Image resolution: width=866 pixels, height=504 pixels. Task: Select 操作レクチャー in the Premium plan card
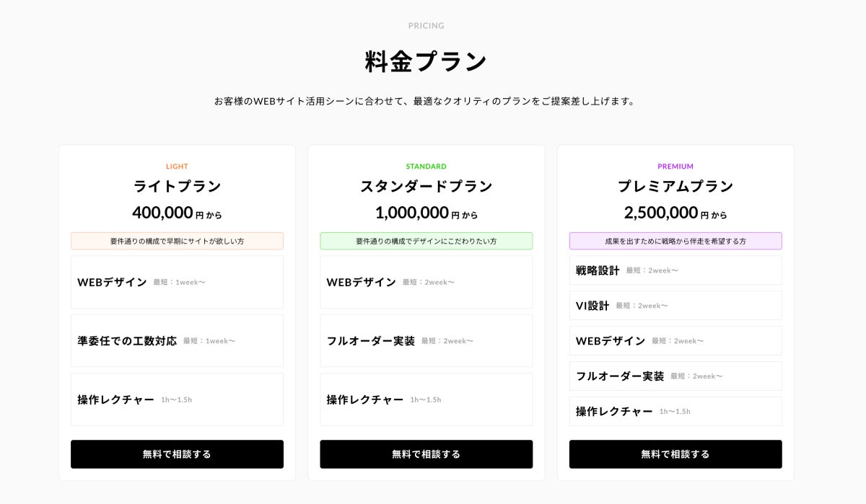(675, 411)
